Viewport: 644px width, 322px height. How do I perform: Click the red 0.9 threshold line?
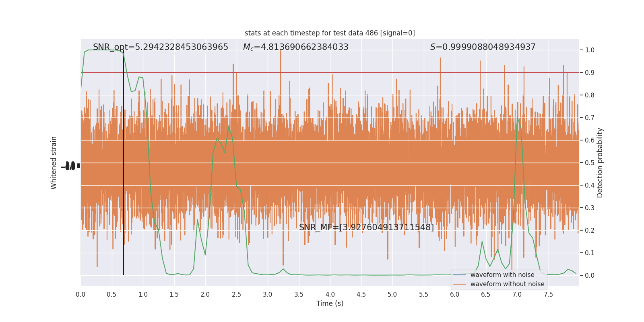click(x=330, y=72)
